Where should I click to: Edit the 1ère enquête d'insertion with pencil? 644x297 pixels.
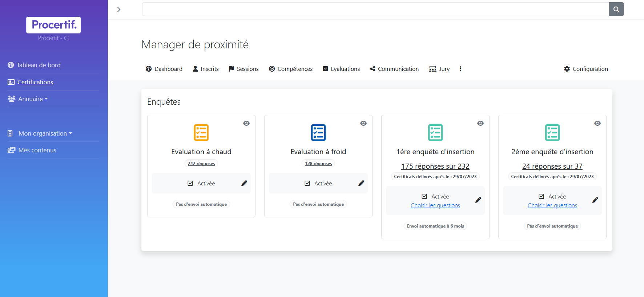pyautogui.click(x=478, y=200)
